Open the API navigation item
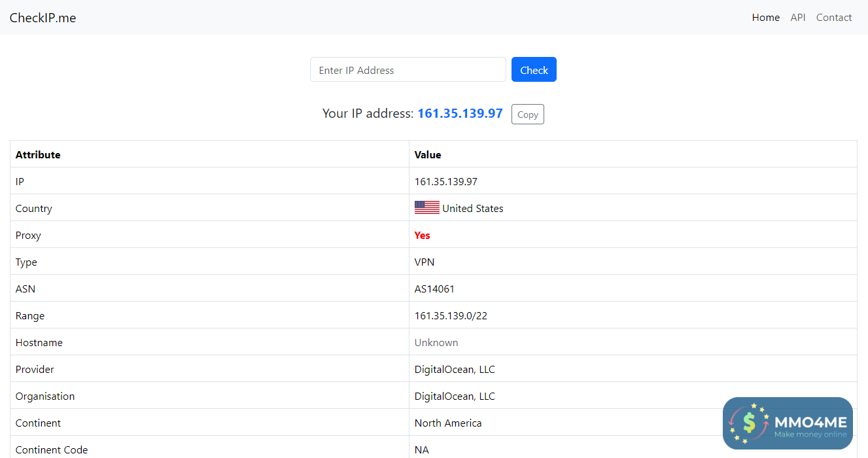 coord(797,18)
